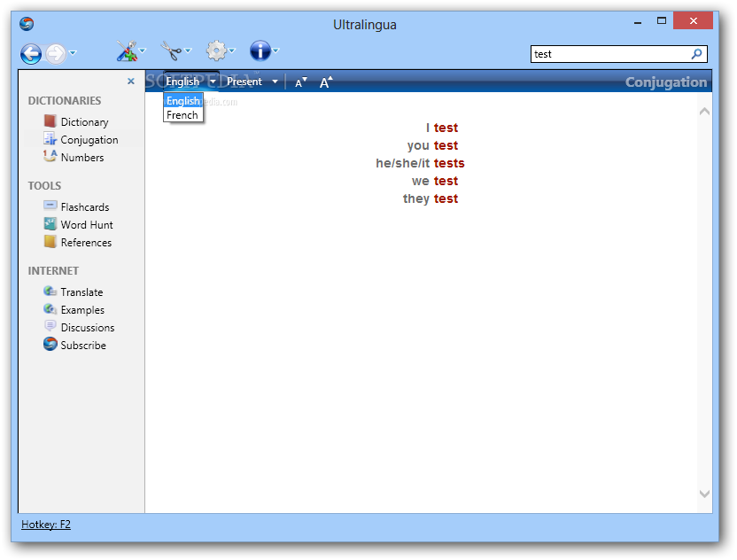Open the dropdown arrow beside the info icon
The width and height of the screenshot is (737, 560).
275,51
